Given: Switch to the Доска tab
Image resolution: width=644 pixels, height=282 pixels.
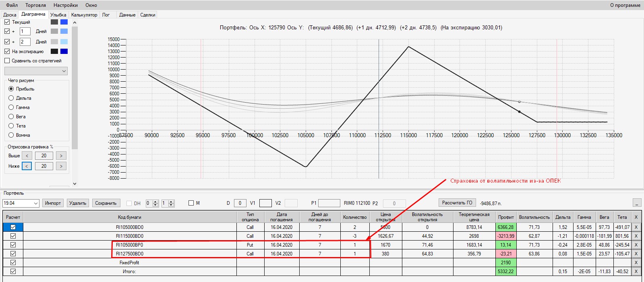Looking at the screenshot, I should click(x=10, y=15).
